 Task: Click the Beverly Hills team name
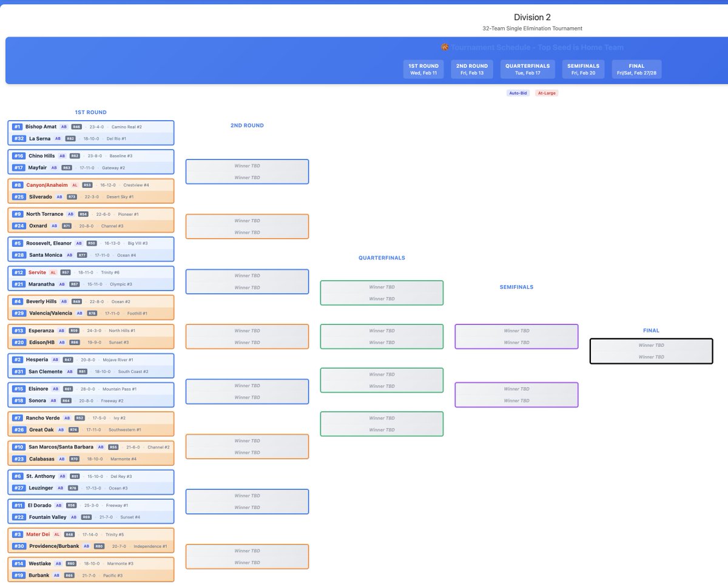[x=42, y=301]
